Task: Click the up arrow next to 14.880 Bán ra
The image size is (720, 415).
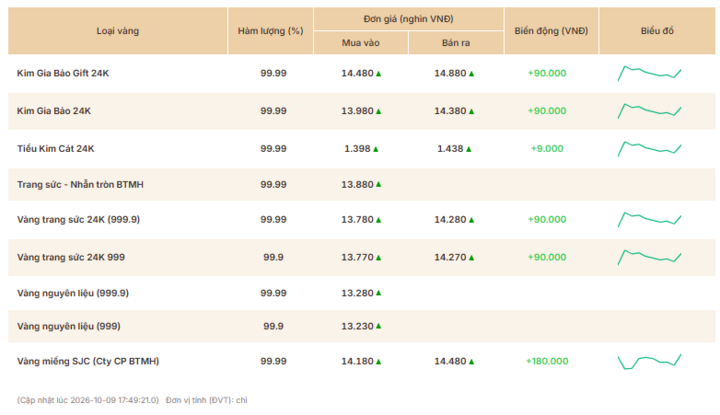Action: (471, 73)
